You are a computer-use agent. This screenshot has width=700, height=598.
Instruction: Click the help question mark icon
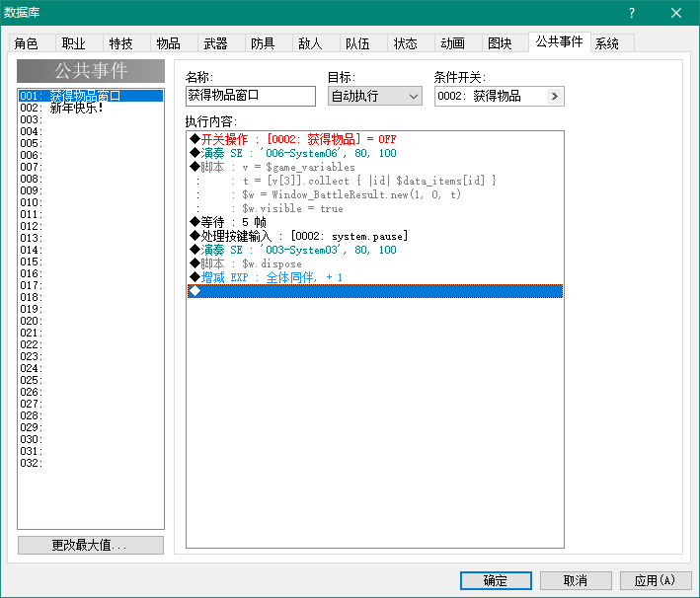coord(631,13)
